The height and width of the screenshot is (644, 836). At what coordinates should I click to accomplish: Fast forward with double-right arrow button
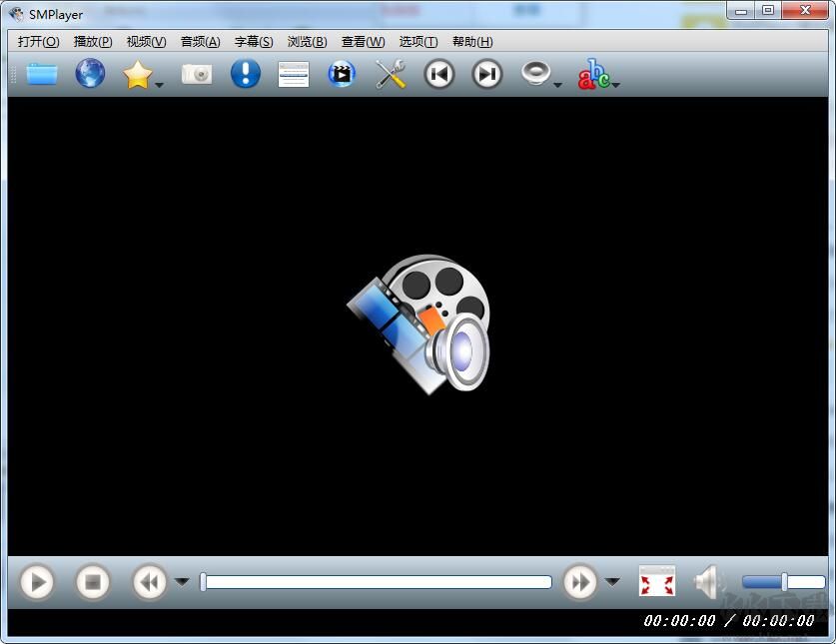(x=580, y=582)
